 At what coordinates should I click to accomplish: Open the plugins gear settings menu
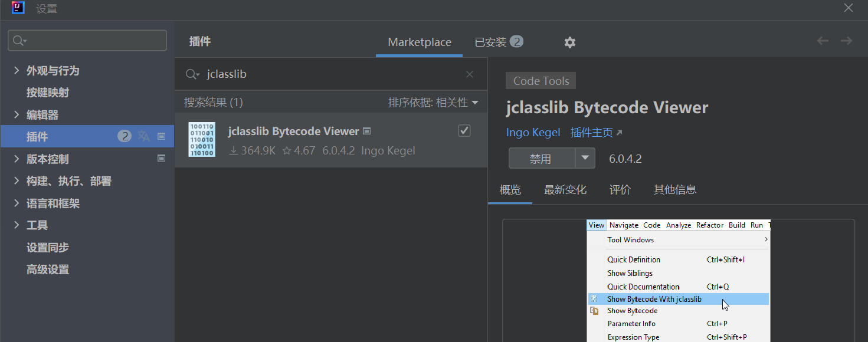pyautogui.click(x=569, y=42)
